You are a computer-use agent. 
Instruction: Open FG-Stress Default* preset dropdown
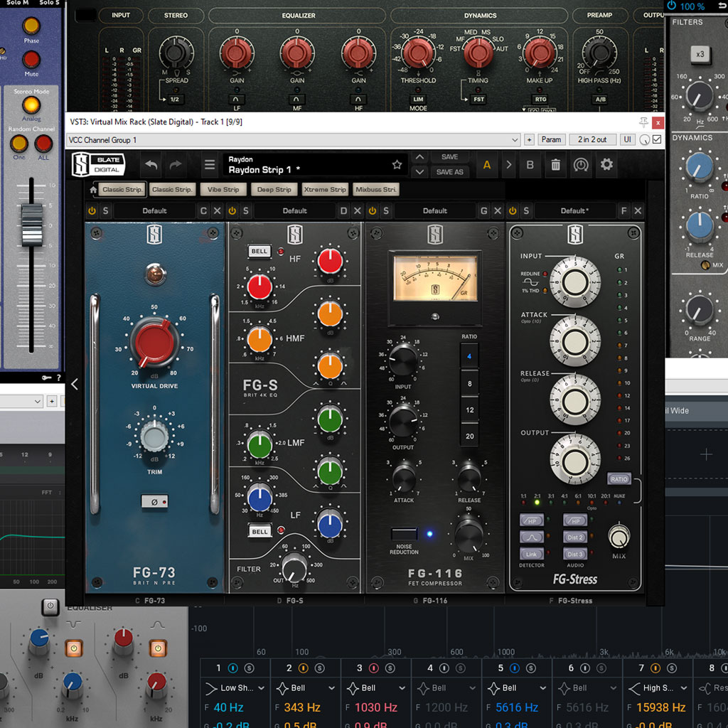tap(574, 210)
